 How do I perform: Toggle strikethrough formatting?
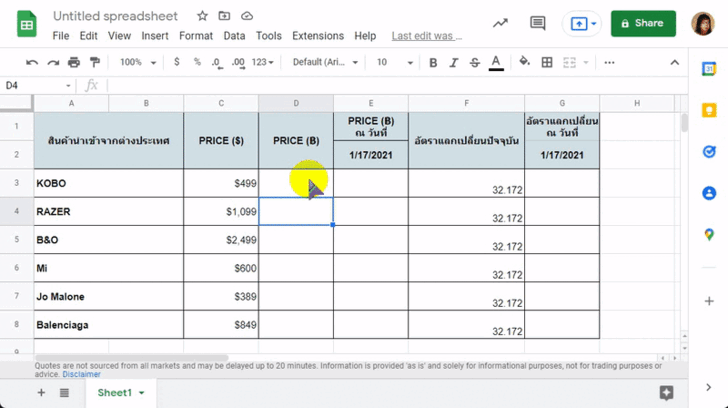click(x=474, y=62)
